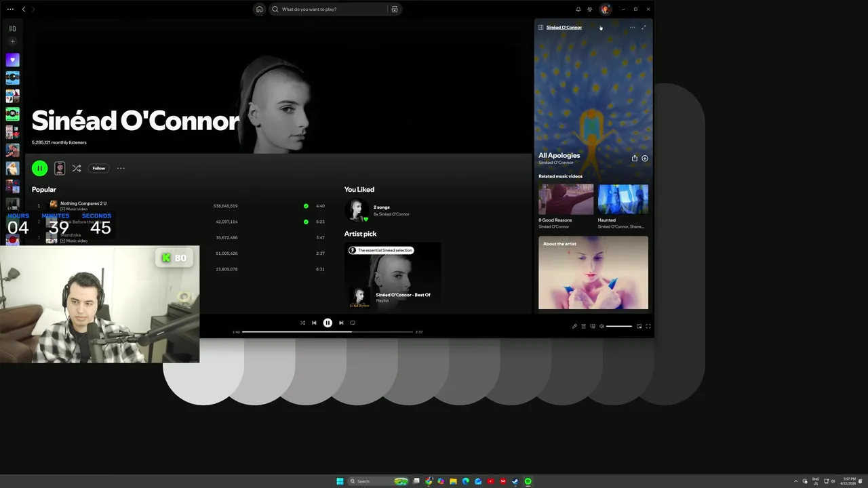Open the All Apologies song title
The width and height of the screenshot is (868, 488).
coord(559,155)
